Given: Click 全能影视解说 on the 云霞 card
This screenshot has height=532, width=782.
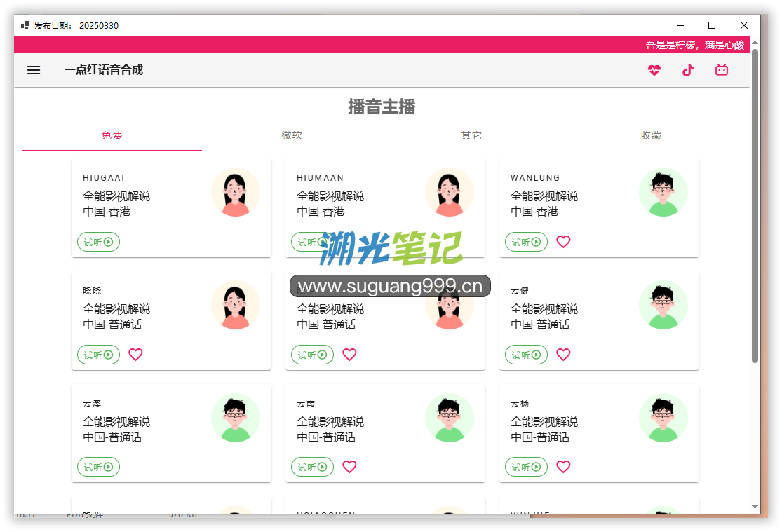Looking at the screenshot, I should pyautogui.click(x=330, y=422).
